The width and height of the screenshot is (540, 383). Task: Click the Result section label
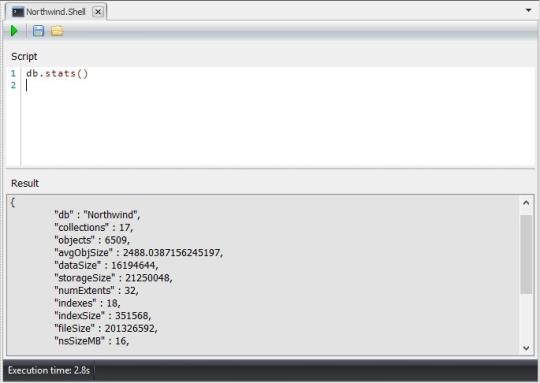pyautogui.click(x=25, y=183)
